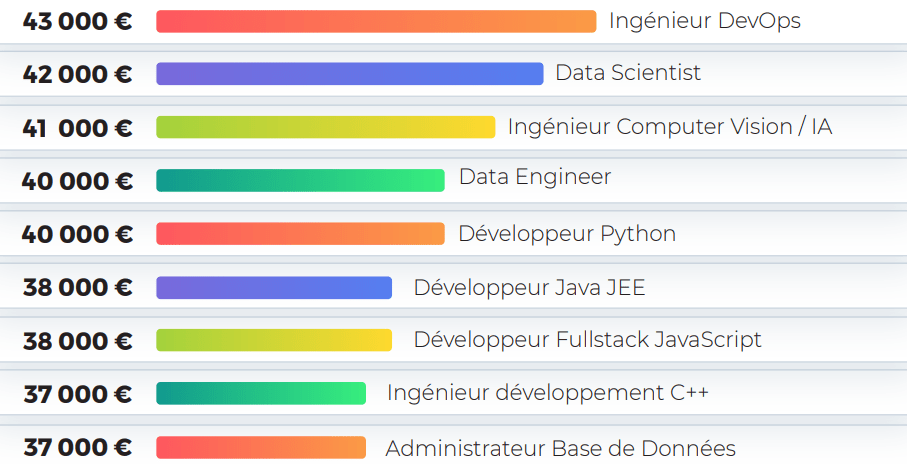Select the Ingénieur développement C++ title
Viewport: 907px width, 469px height.
(548, 393)
